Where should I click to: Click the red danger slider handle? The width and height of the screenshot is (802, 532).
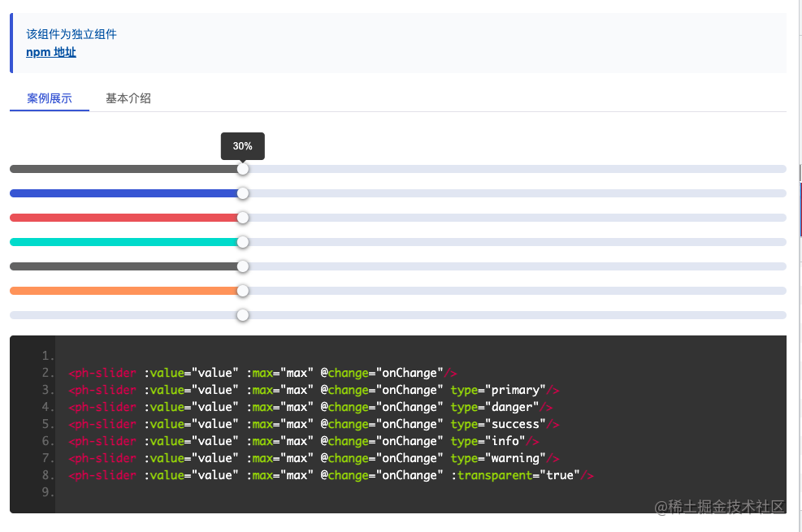(242, 218)
